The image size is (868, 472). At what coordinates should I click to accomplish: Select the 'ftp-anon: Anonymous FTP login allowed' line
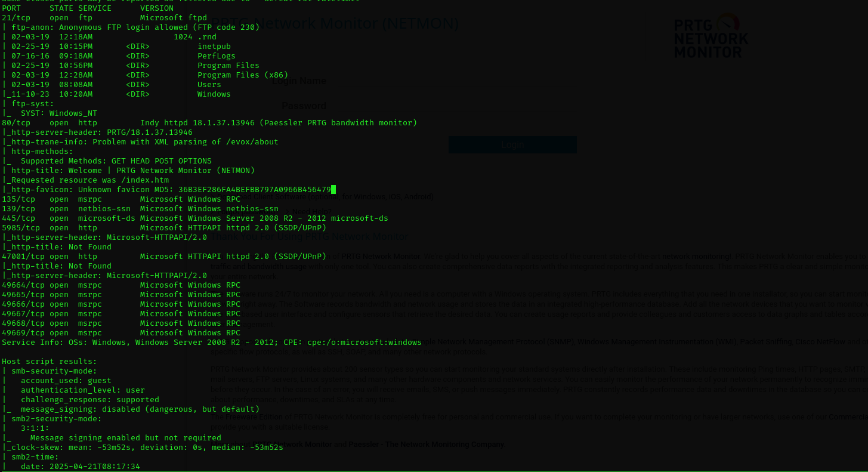(x=131, y=27)
